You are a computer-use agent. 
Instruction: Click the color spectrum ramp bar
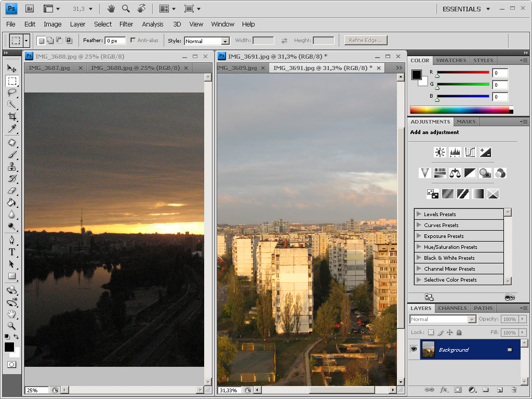pos(460,110)
